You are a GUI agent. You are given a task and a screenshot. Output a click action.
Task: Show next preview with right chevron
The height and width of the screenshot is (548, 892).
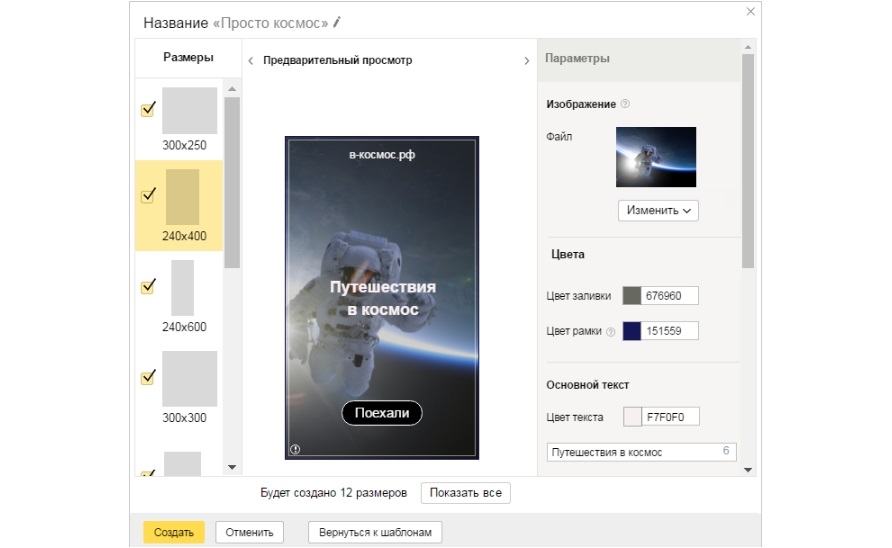tap(526, 60)
